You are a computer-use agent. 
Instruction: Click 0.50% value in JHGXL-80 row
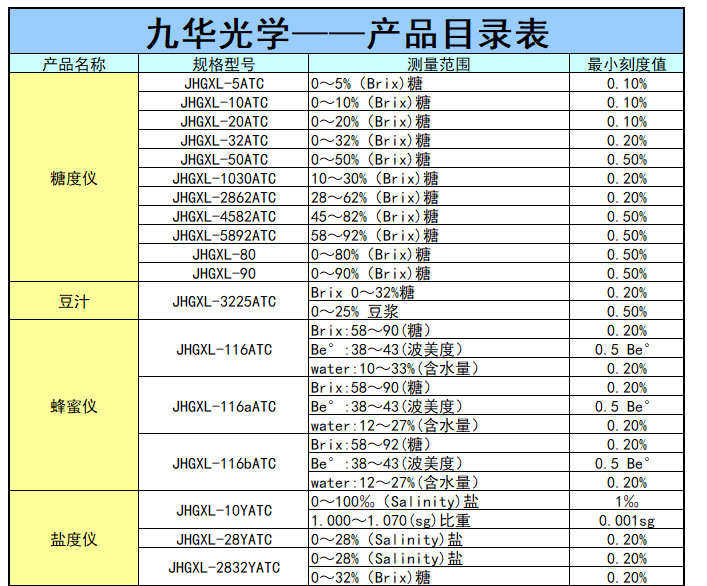coord(627,255)
